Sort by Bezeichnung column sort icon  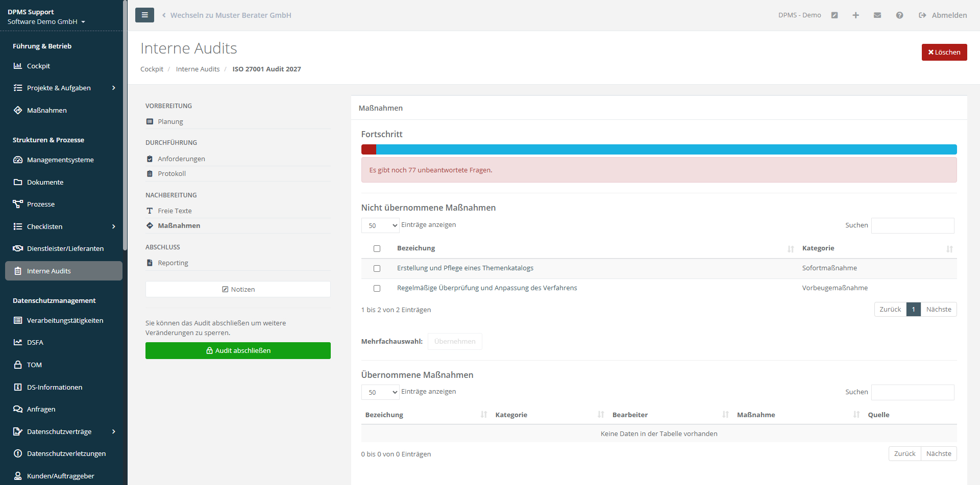pos(790,249)
